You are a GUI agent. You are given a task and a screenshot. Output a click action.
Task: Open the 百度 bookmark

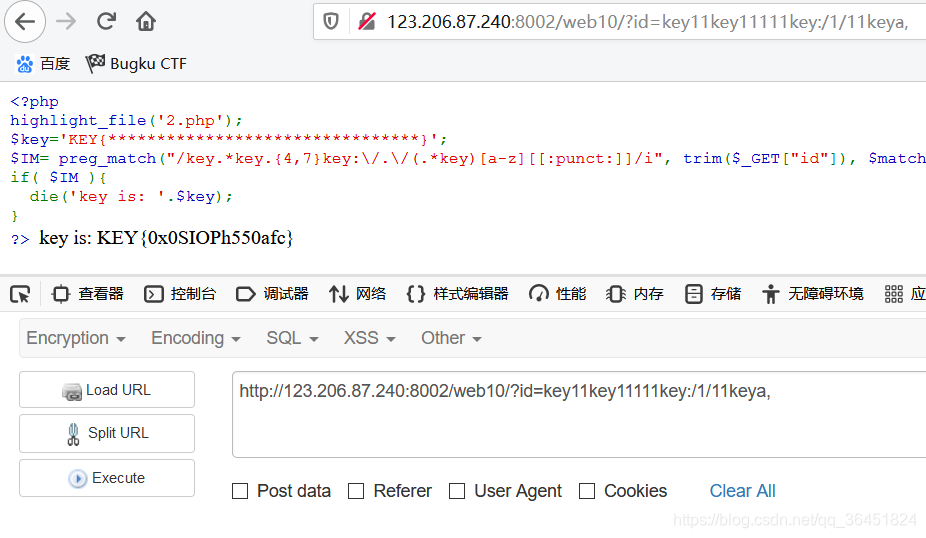tap(43, 64)
